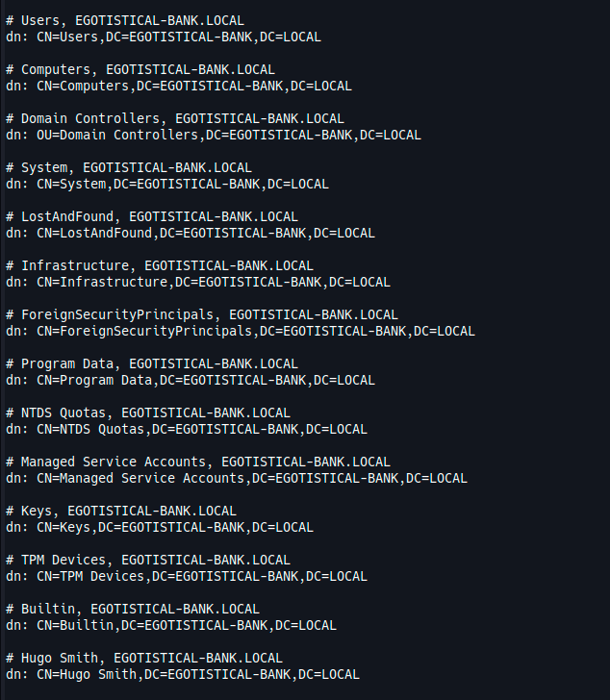The width and height of the screenshot is (610, 700).
Task: Click the '# Keys' comment line
Action: click(x=121, y=511)
